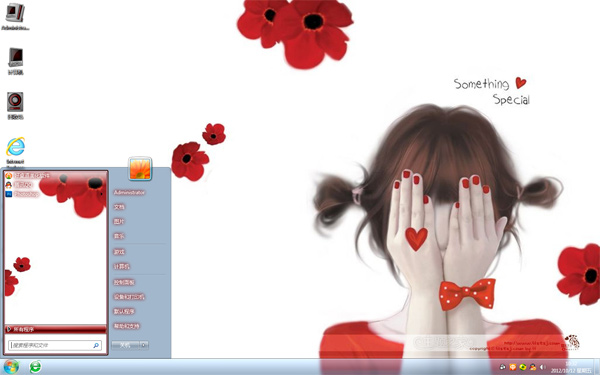Focus the search programs and files box
Screen dimensions: 600x375
click(x=55, y=345)
